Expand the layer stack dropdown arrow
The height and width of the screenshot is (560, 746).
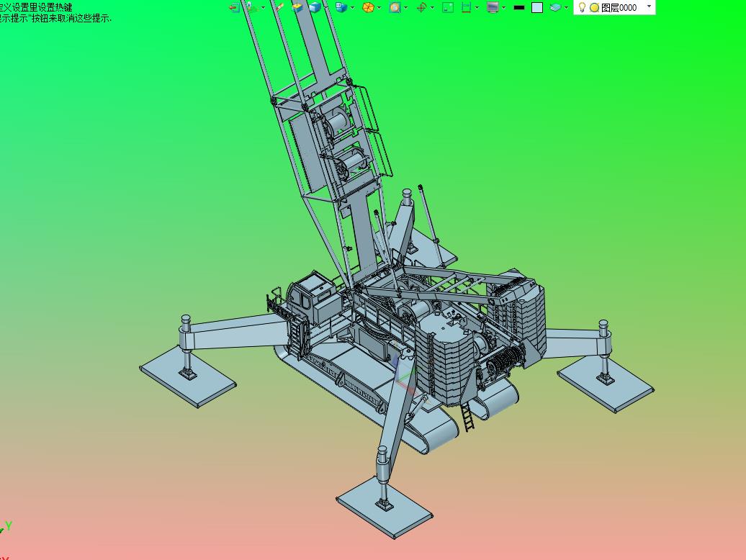pos(566,8)
